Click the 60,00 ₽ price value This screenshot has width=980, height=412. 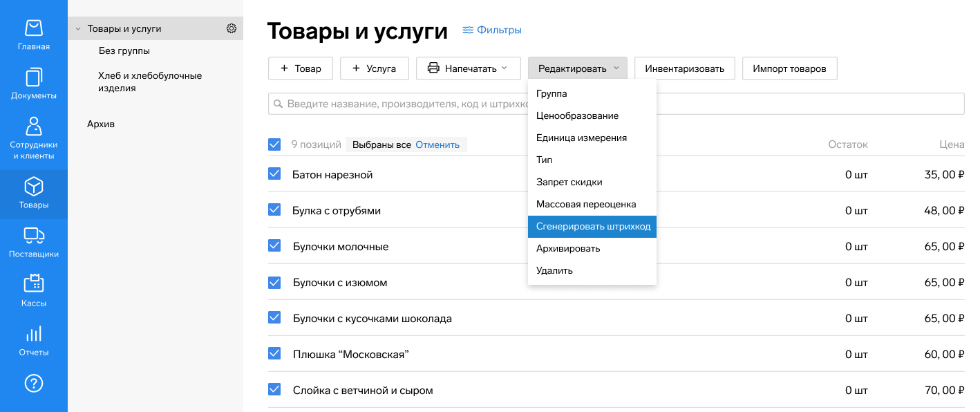(x=944, y=354)
